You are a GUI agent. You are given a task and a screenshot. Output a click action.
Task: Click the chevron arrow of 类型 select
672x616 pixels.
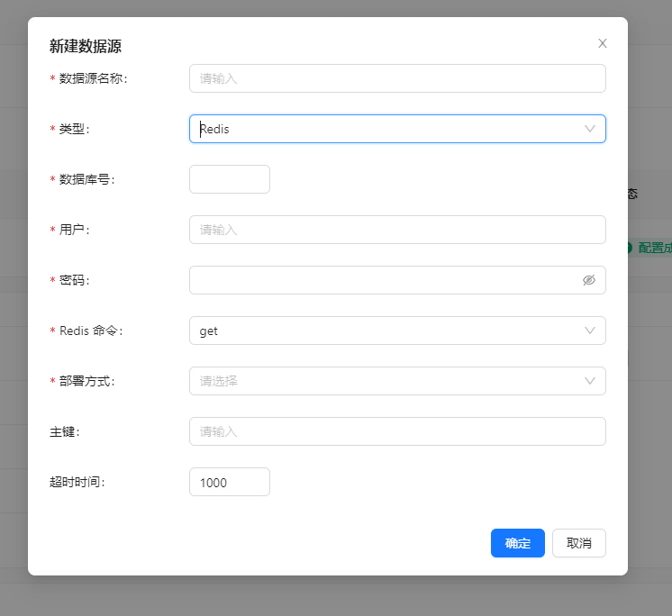[590, 129]
